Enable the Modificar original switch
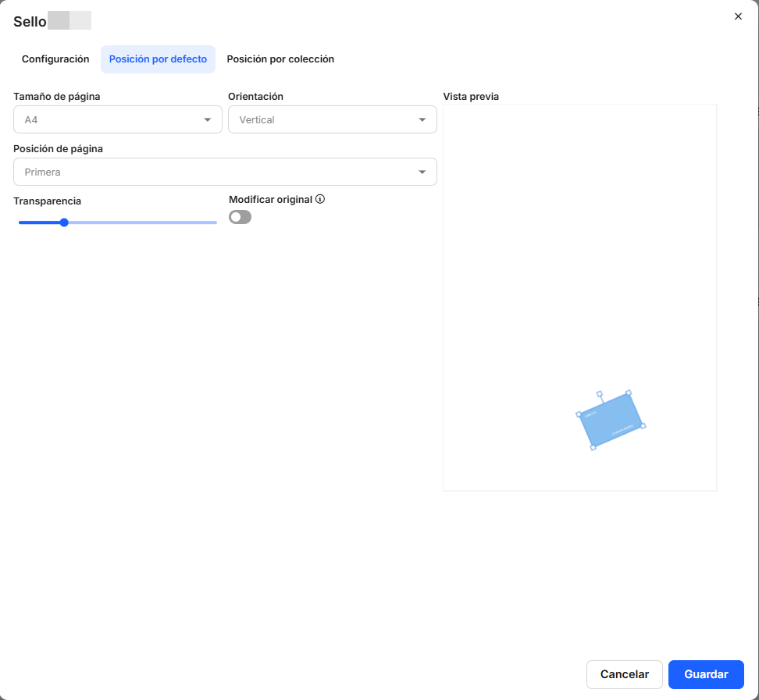The height and width of the screenshot is (700, 759). point(240,217)
